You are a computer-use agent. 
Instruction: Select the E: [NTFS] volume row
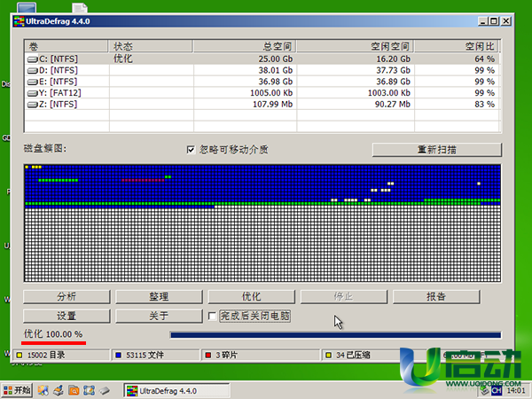coord(262,82)
